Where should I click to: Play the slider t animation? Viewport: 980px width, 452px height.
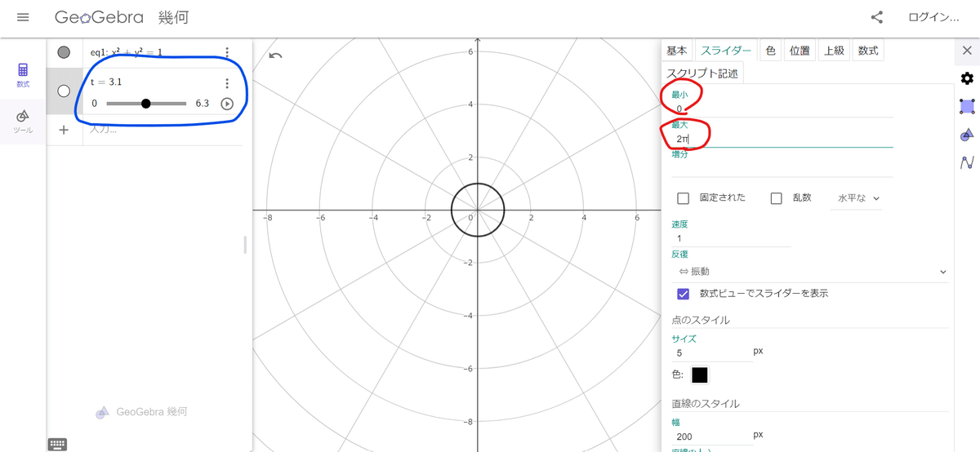point(227,104)
